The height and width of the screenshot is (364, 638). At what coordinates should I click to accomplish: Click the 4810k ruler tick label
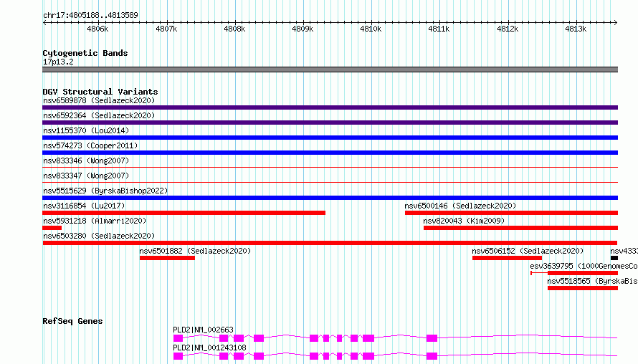click(x=371, y=29)
